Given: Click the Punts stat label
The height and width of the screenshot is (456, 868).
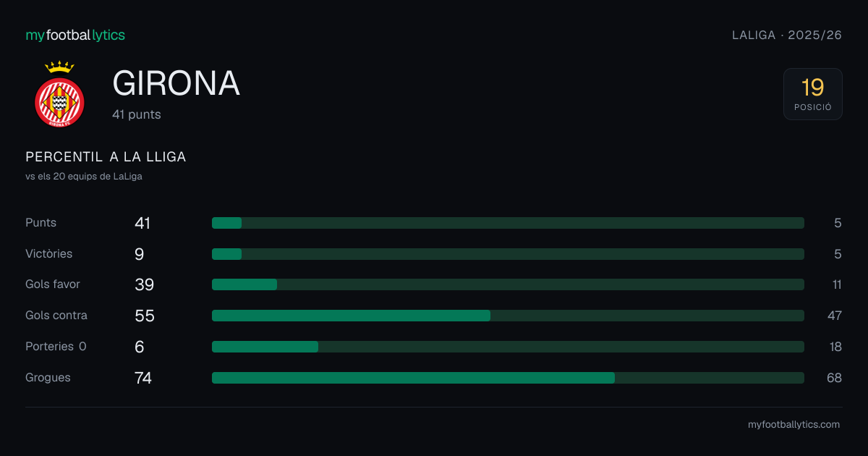Looking at the screenshot, I should (41, 223).
